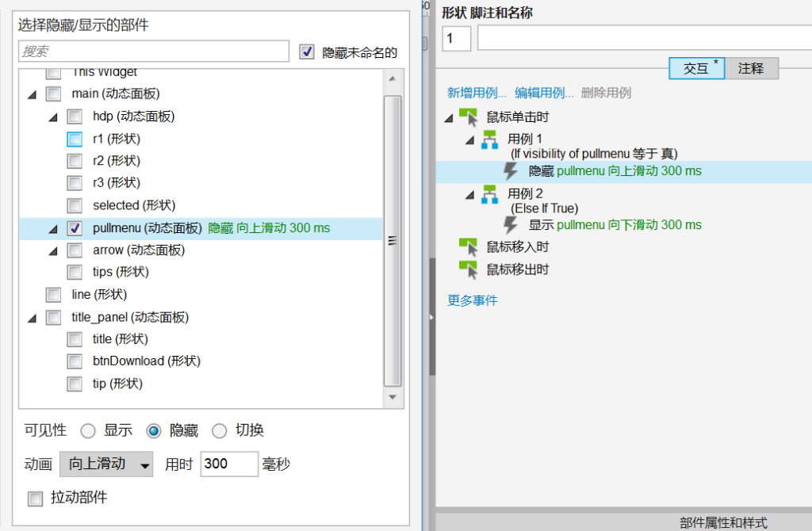Select the 显示 visibility radio button

[88, 431]
